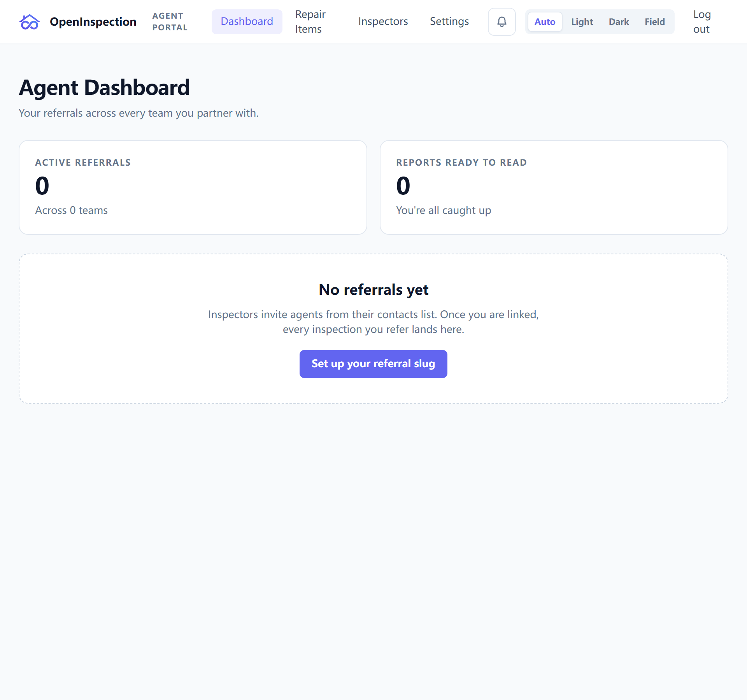Click the 'Across 0 teams' text
The height and width of the screenshot is (700, 747).
pos(72,210)
